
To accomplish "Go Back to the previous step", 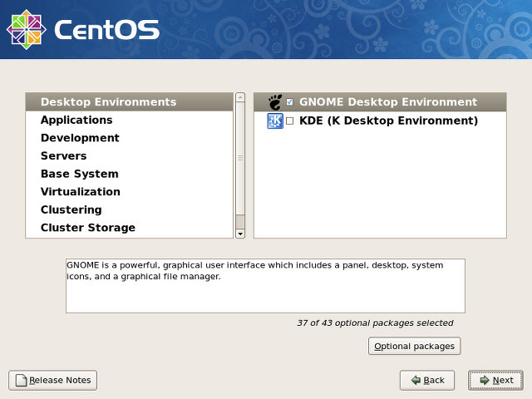I will point(427,380).
